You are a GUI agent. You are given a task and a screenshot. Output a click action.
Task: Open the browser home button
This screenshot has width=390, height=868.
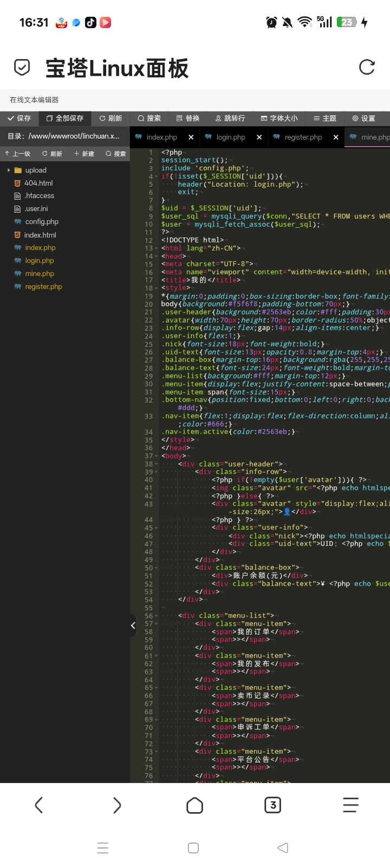pos(195,805)
